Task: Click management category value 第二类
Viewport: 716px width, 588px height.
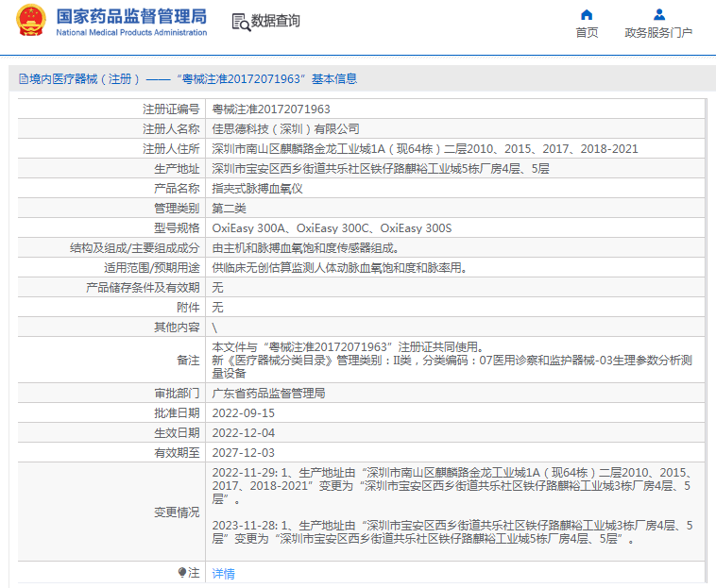Action: (x=229, y=209)
